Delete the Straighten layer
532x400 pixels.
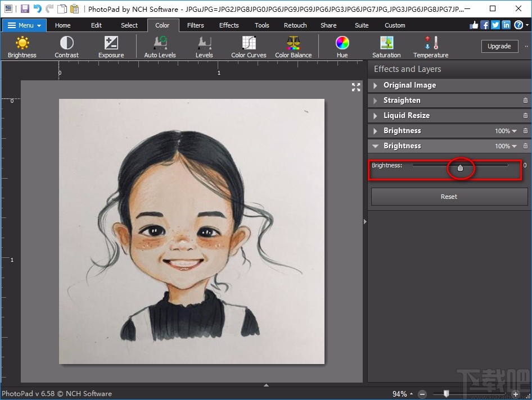[526, 100]
